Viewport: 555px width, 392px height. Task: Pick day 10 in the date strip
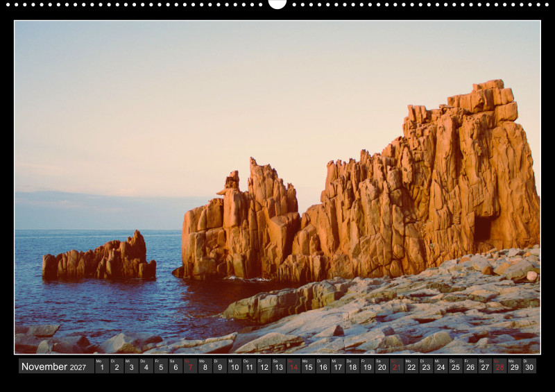point(234,366)
